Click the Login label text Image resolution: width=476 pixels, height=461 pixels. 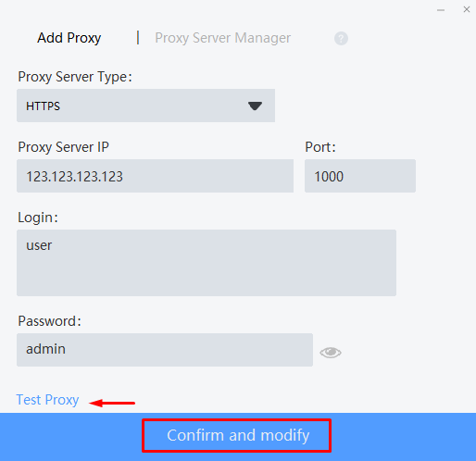[x=38, y=218]
